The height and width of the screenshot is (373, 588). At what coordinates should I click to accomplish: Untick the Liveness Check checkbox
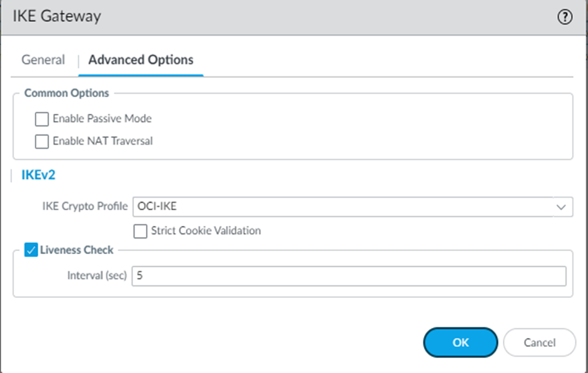point(31,250)
